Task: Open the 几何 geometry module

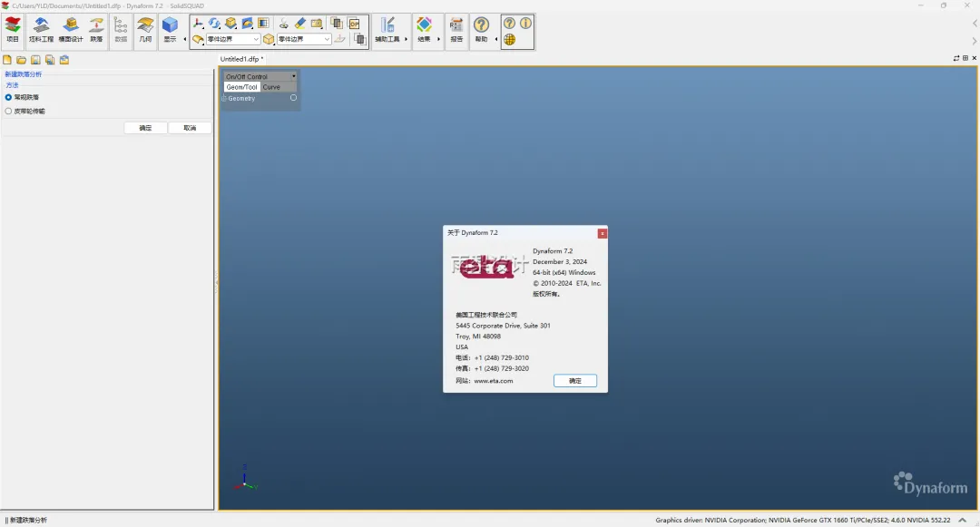Action: [x=145, y=30]
